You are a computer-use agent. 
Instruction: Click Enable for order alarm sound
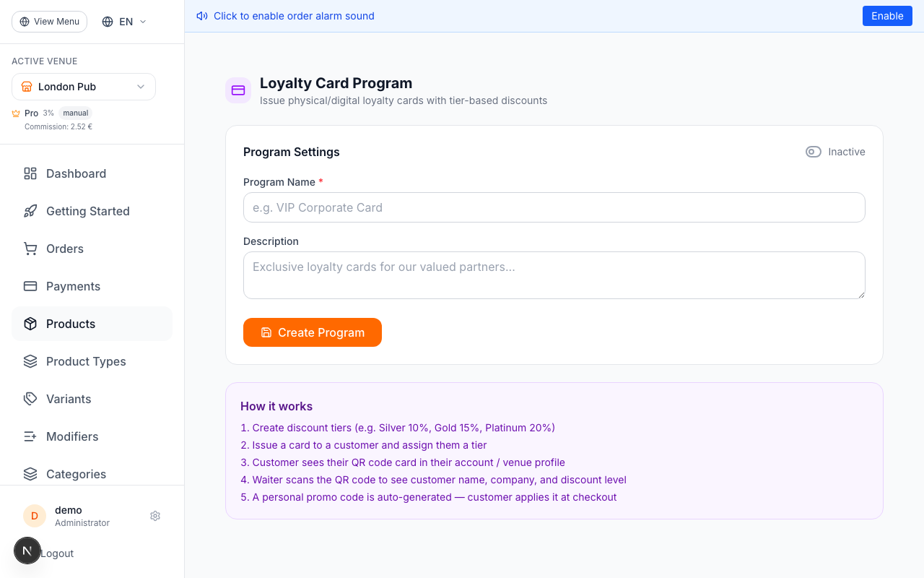887,15
